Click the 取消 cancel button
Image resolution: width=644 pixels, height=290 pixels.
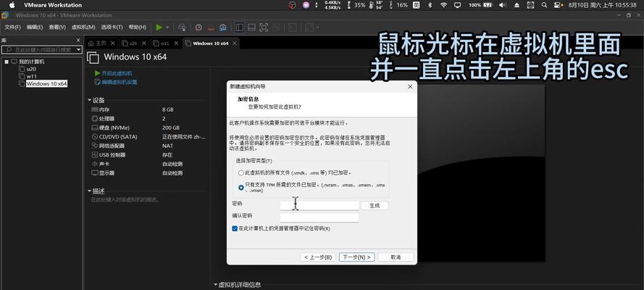[x=396, y=257]
